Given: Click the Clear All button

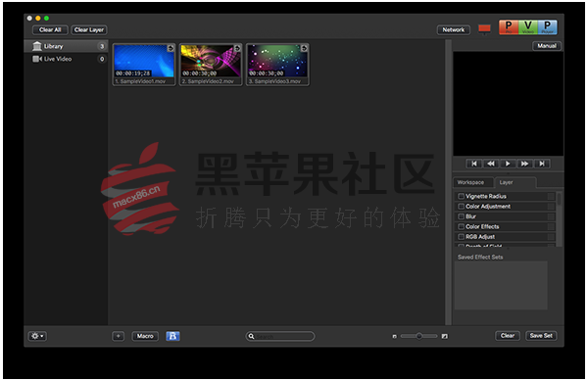Looking at the screenshot, I should pos(50,30).
